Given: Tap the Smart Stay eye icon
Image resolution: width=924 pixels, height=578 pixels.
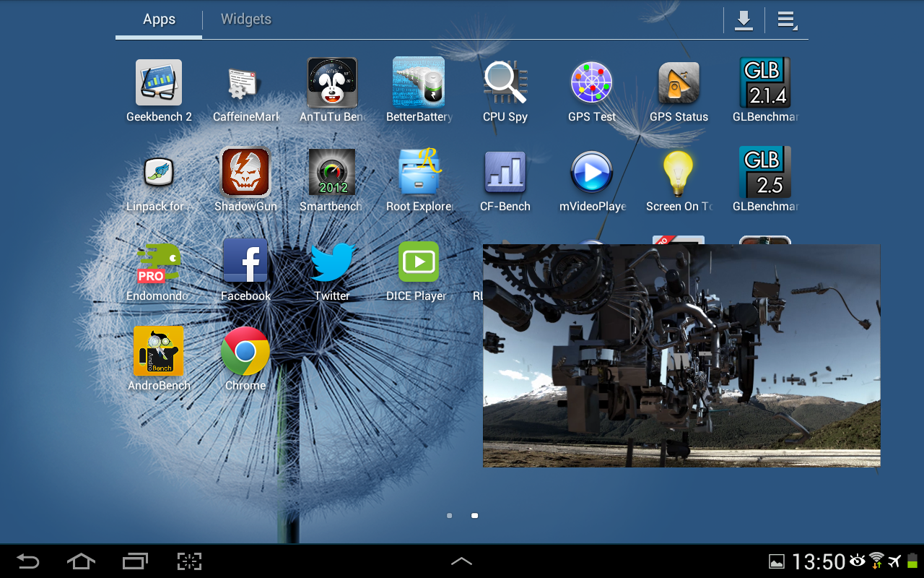Looking at the screenshot, I should [858, 561].
